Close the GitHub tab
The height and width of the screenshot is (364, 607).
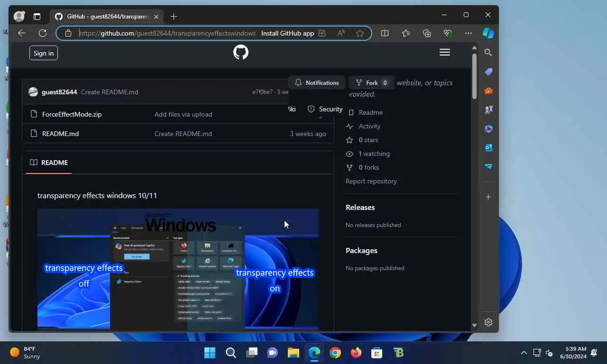pos(156,17)
